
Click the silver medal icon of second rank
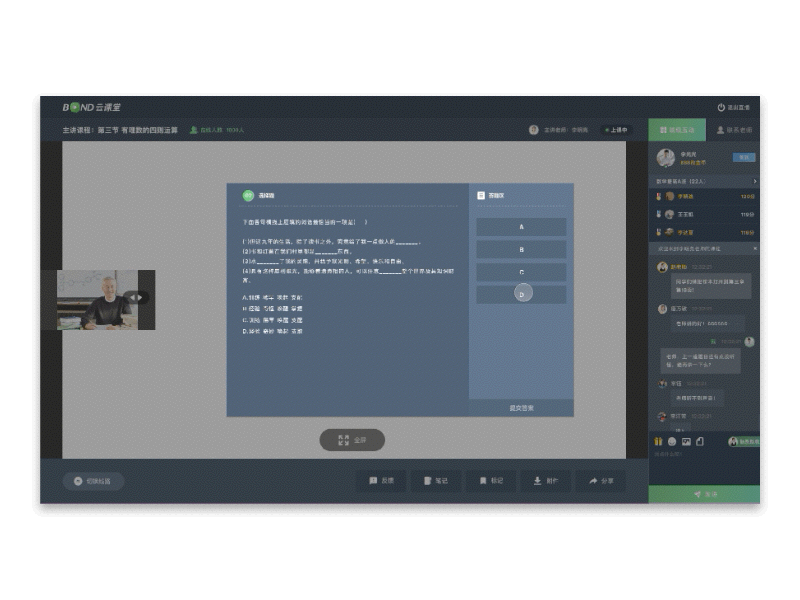tap(658, 214)
